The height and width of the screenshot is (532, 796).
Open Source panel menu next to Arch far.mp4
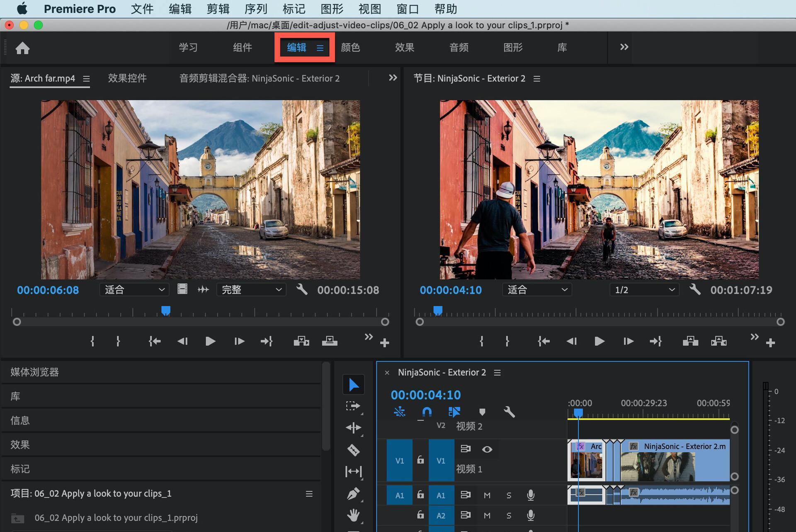tap(86, 78)
